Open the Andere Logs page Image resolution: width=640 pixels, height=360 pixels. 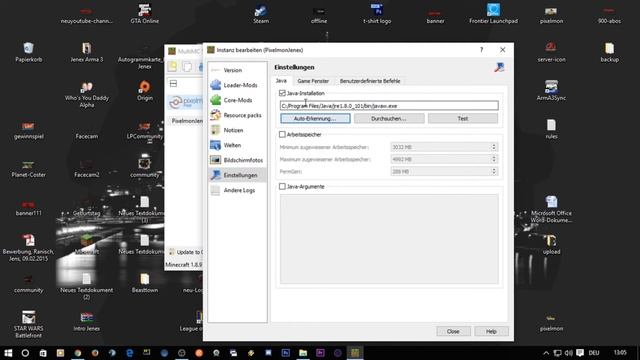click(x=237, y=190)
